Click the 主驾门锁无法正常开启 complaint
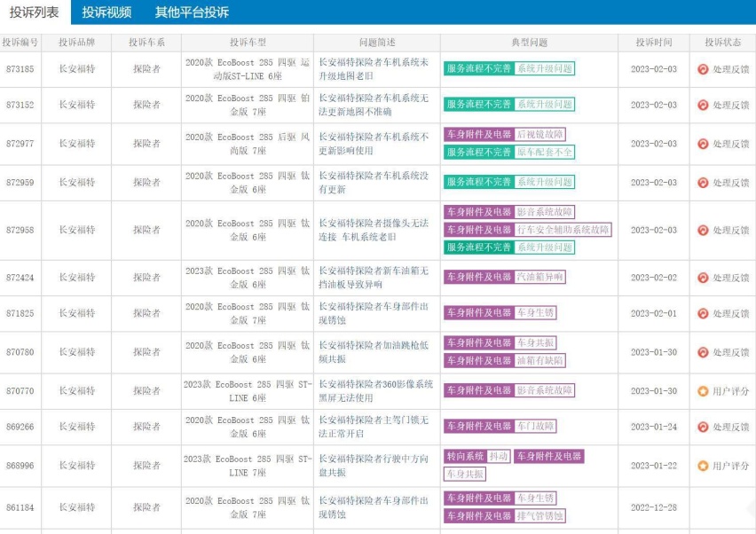756x534 pixels. click(374, 427)
